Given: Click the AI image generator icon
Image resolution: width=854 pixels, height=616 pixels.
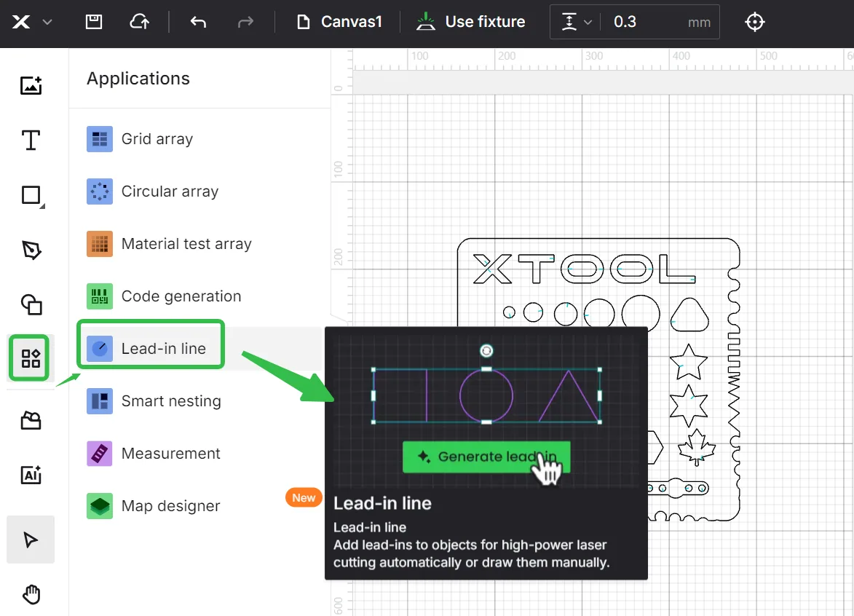Looking at the screenshot, I should tap(31, 475).
